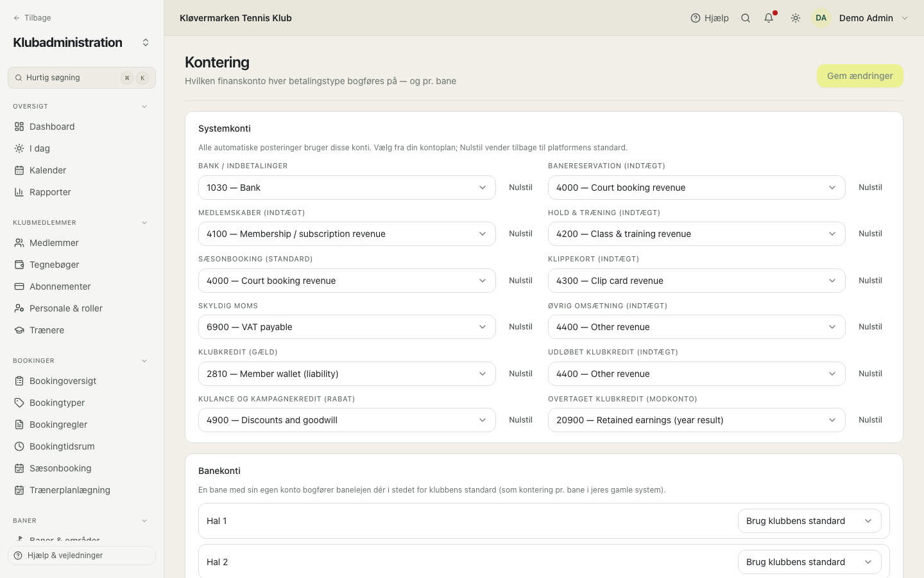
Task: Reset the Klubkredit (gæld) account with Nulstil
Action: coord(520,374)
